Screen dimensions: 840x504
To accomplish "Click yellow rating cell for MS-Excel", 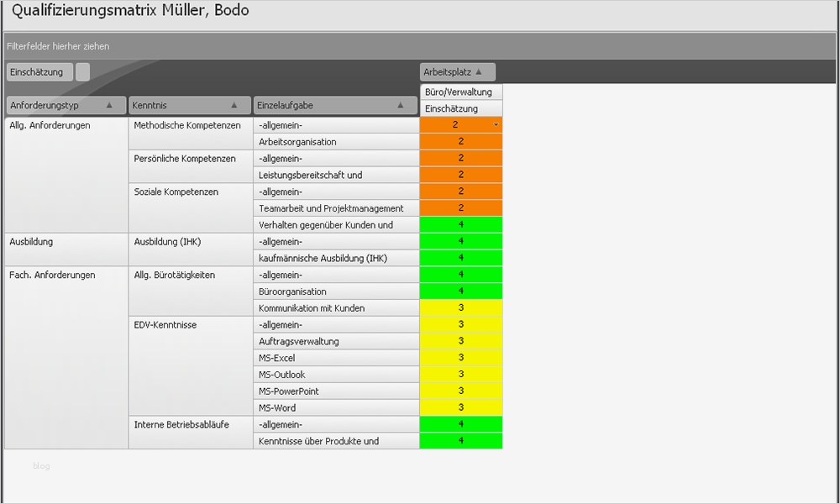I will click(461, 357).
